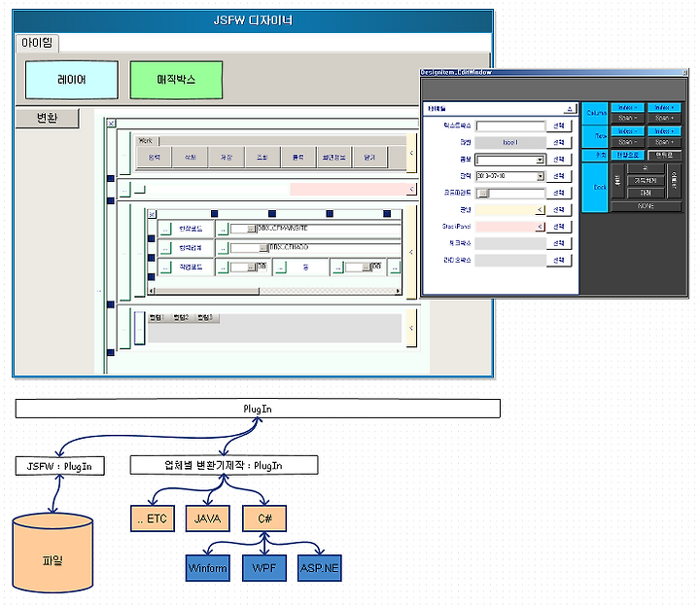700x608 pixels.
Task: Click 선택 next to the 라디오박스 row
Action: point(559,260)
